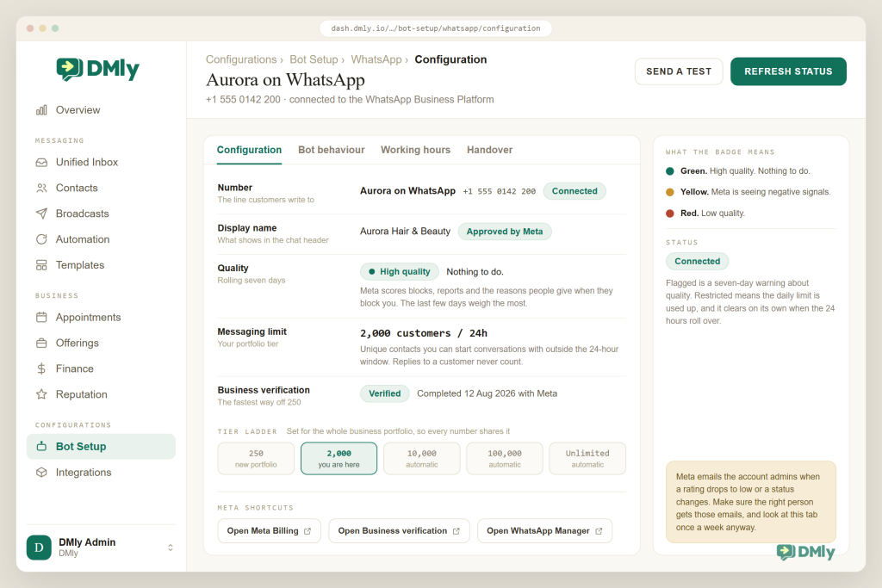Open Templates from the sidebar

(x=102, y=265)
